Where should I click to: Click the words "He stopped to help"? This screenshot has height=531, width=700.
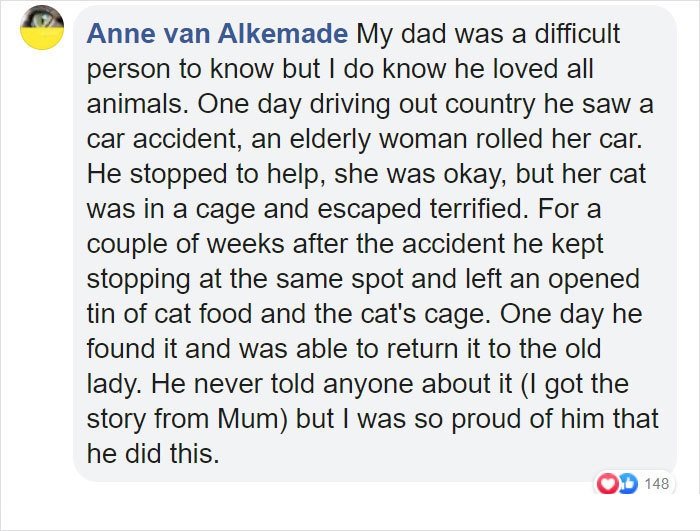(206, 174)
